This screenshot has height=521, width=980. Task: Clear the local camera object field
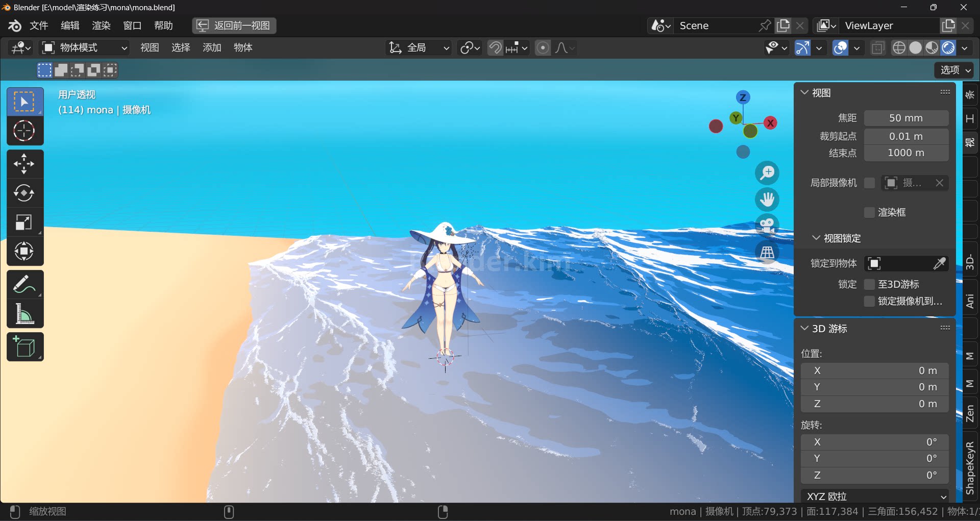tap(939, 183)
